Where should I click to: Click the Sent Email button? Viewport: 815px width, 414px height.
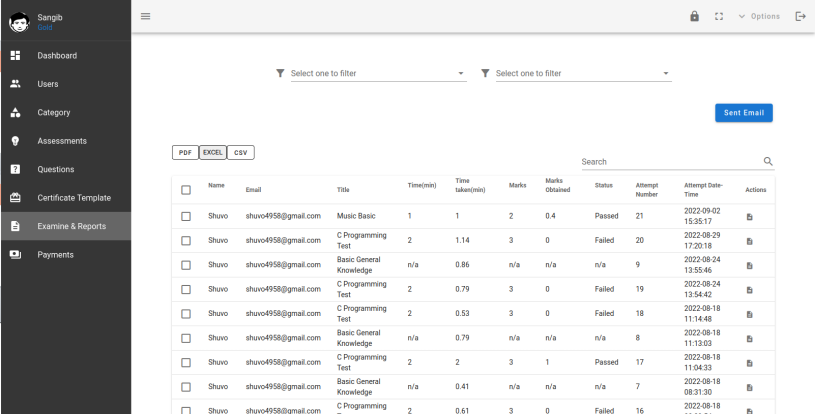pos(744,113)
